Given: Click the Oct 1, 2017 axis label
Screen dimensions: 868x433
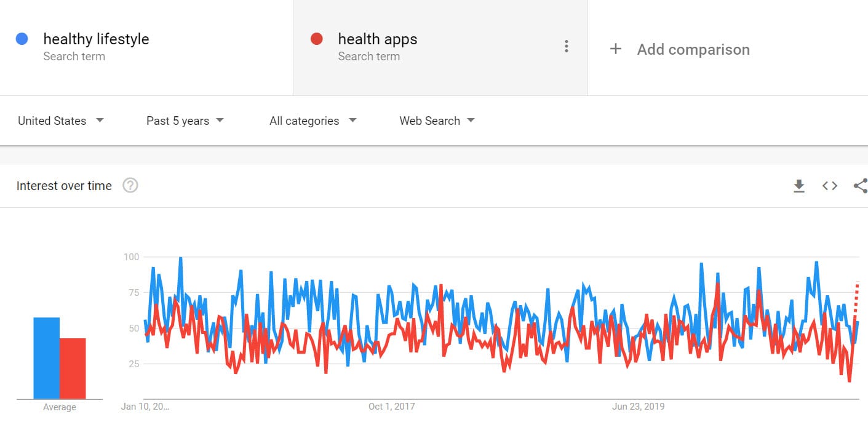Looking at the screenshot, I should pos(391,407).
